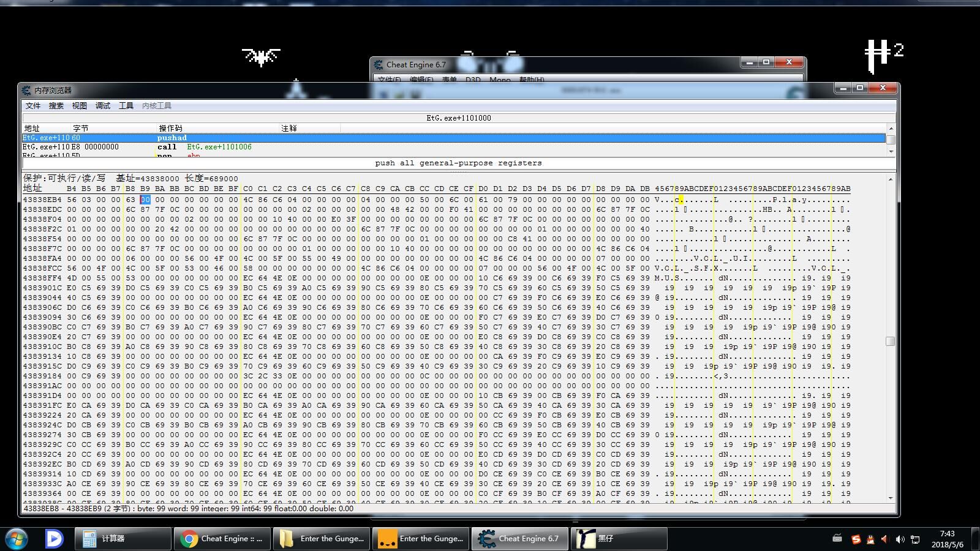Switch to Chrome Cheat Engine taskbar window
The image size is (980, 551).
tap(222, 539)
